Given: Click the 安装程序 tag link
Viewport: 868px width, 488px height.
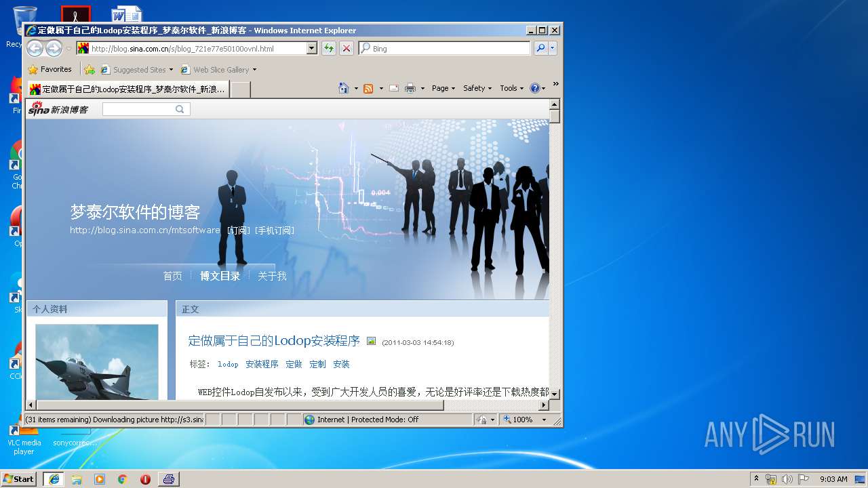Looking at the screenshot, I should (x=262, y=364).
